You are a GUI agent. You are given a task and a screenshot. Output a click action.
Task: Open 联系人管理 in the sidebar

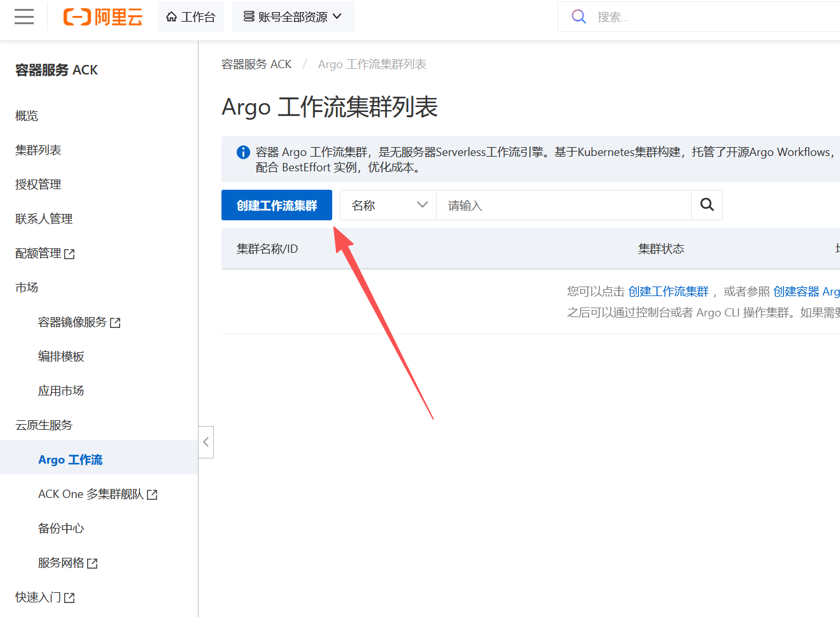44,219
